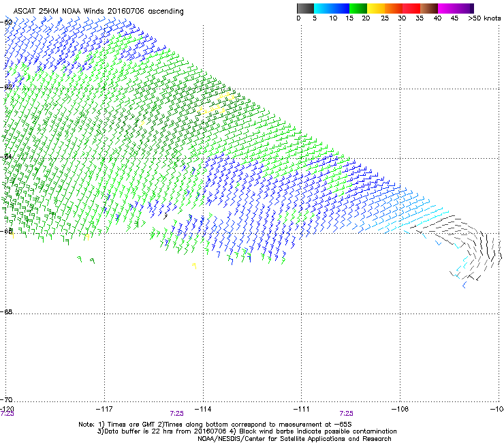Click the purple 7:25 time near -114
Viewport: 504px width, 443px height.
coord(177,414)
